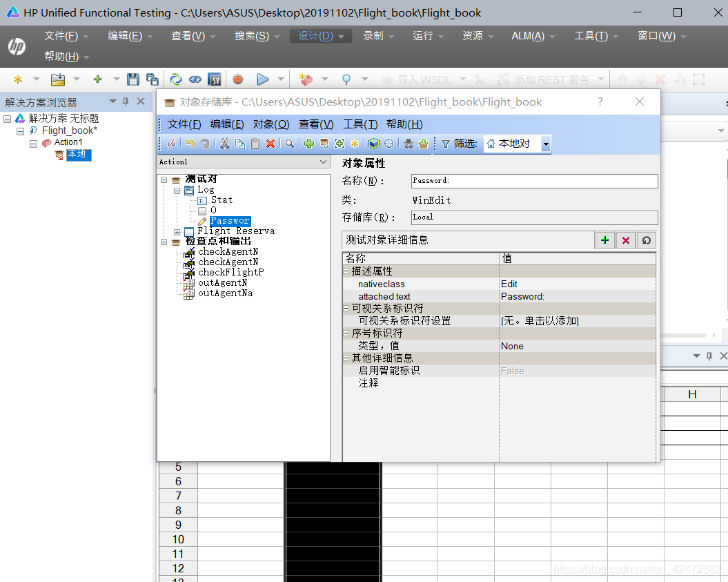Pin the Solution Explorer panel

click(x=126, y=101)
